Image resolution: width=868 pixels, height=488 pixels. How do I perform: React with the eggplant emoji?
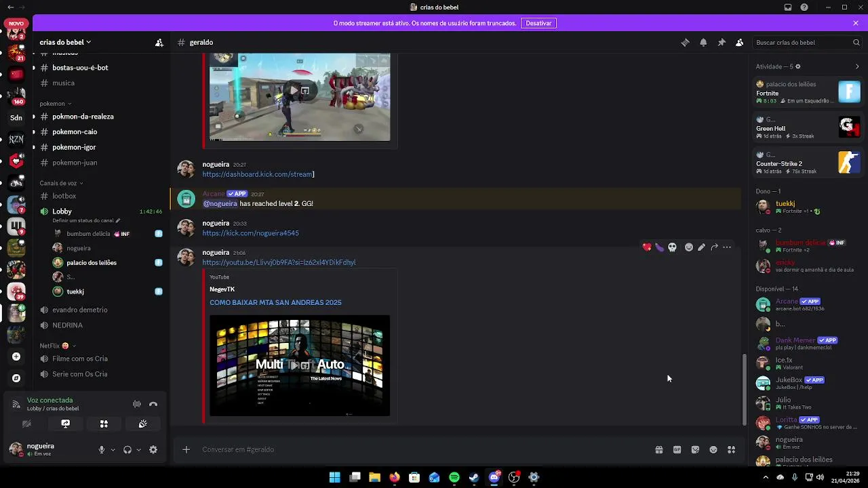(659, 247)
